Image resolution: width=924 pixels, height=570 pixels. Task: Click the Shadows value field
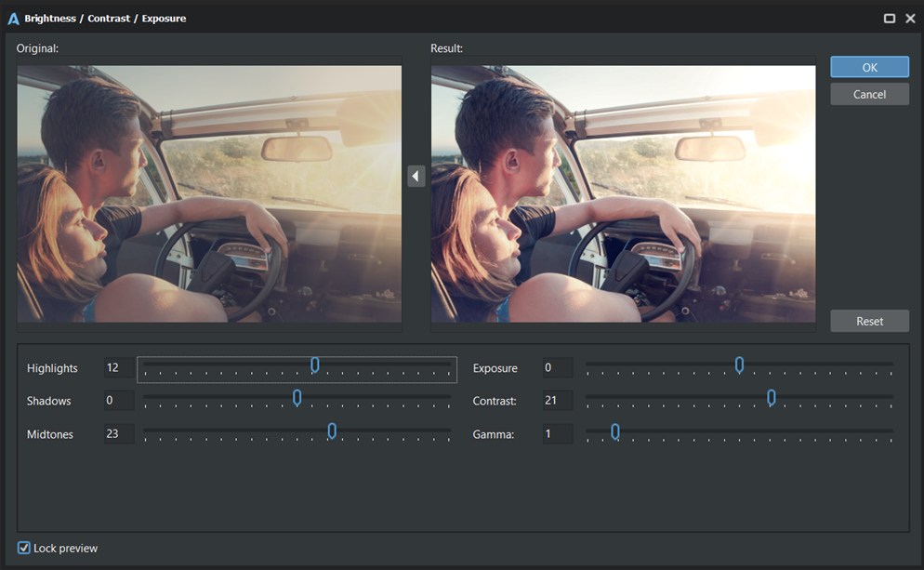click(118, 401)
